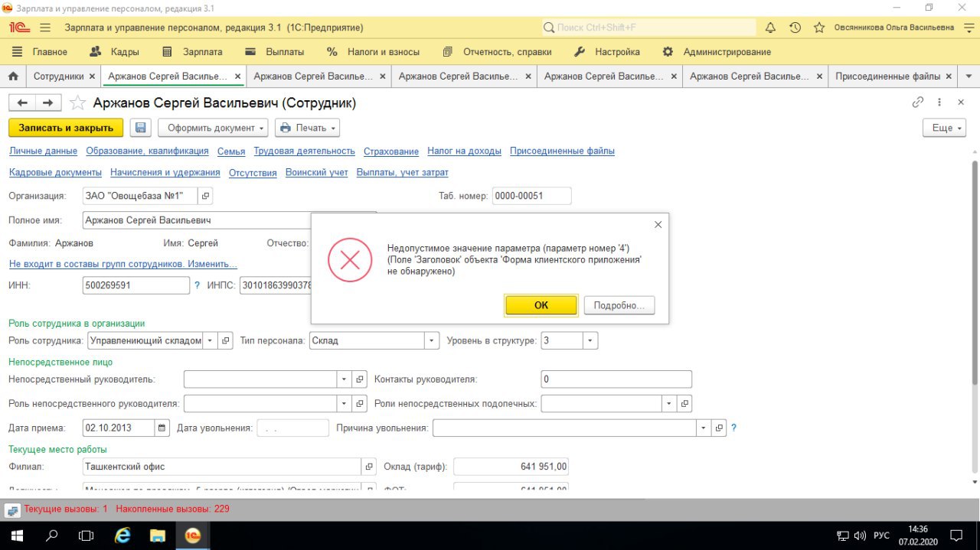Add employee form to favorites star
The height and width of the screenshot is (550, 980).
(77, 103)
